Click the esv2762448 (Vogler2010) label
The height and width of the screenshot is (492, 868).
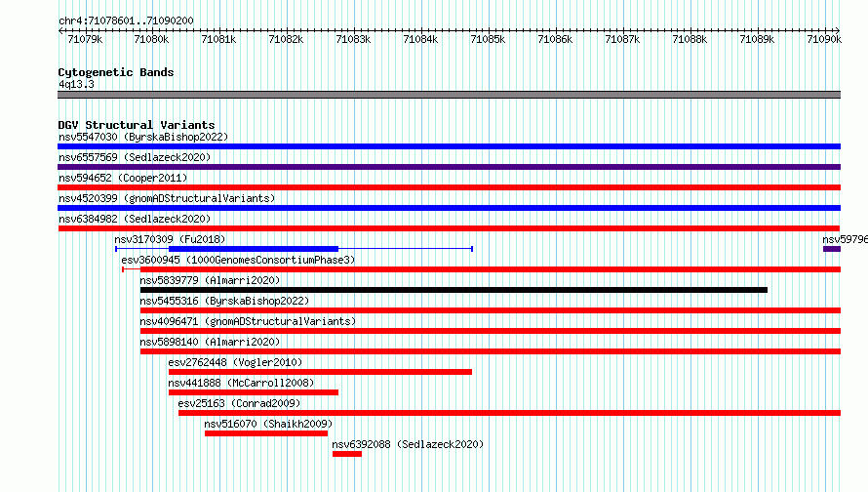235,362
